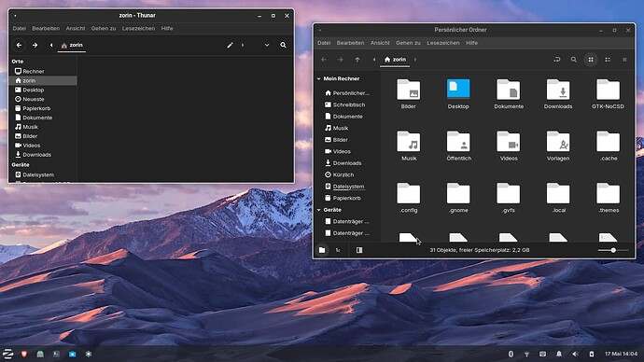Image resolution: width=644 pixels, height=362 pixels.
Task: Select zorin home in Thunar sidebar
Action: coord(43,80)
